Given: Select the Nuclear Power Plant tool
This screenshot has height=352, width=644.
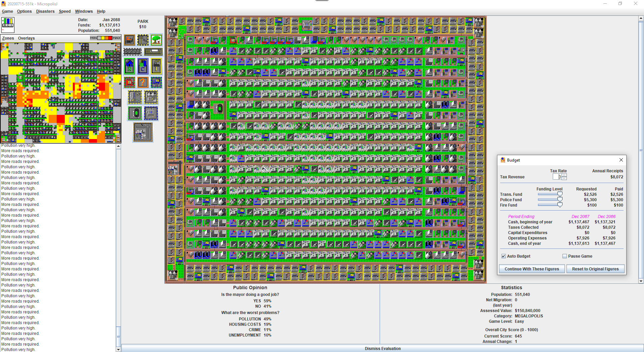Looking at the screenshot, I should click(x=151, y=97).
